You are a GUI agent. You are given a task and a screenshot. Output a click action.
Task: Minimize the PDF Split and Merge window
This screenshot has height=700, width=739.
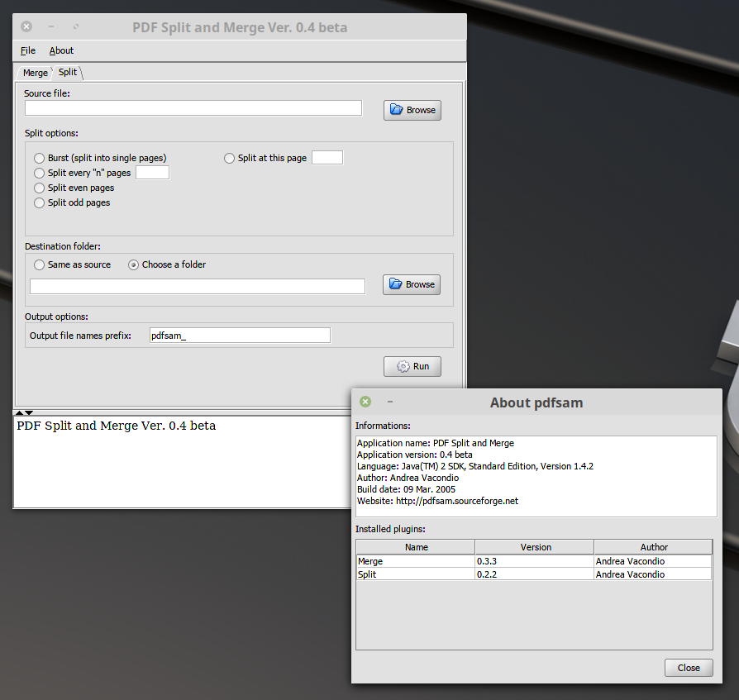click(x=51, y=26)
